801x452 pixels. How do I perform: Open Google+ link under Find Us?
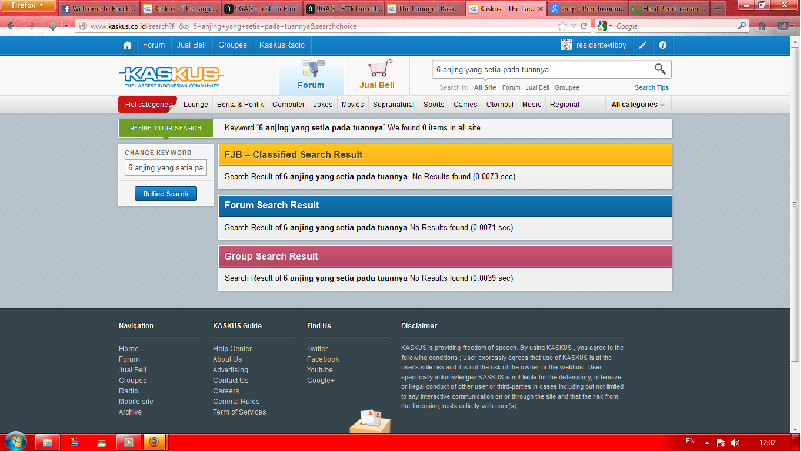click(321, 380)
